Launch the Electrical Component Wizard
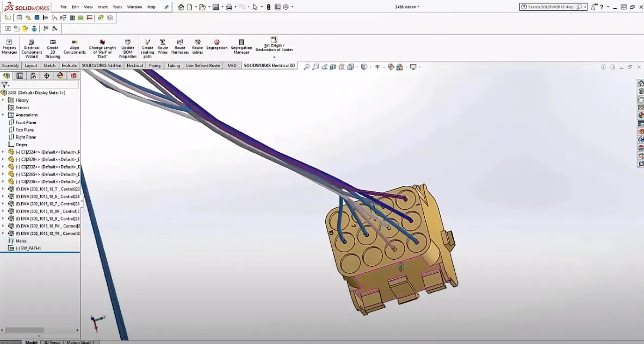This screenshot has height=344, width=644. [x=31, y=48]
